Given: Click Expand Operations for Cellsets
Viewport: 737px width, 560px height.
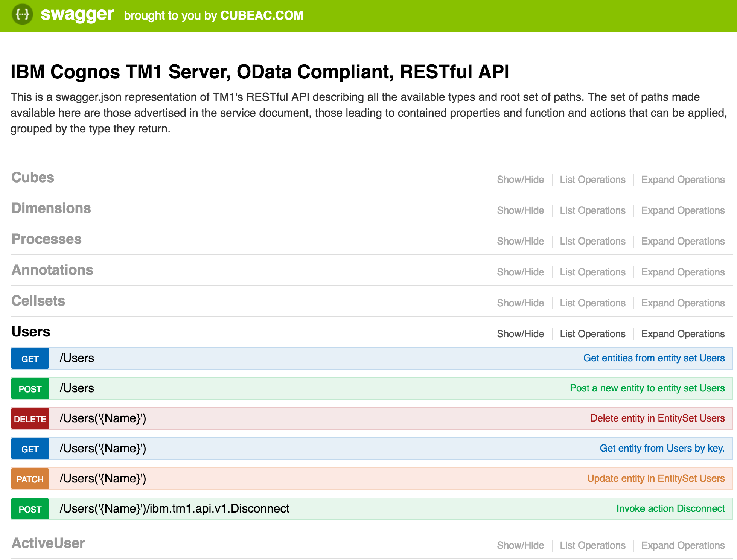Looking at the screenshot, I should coord(683,303).
